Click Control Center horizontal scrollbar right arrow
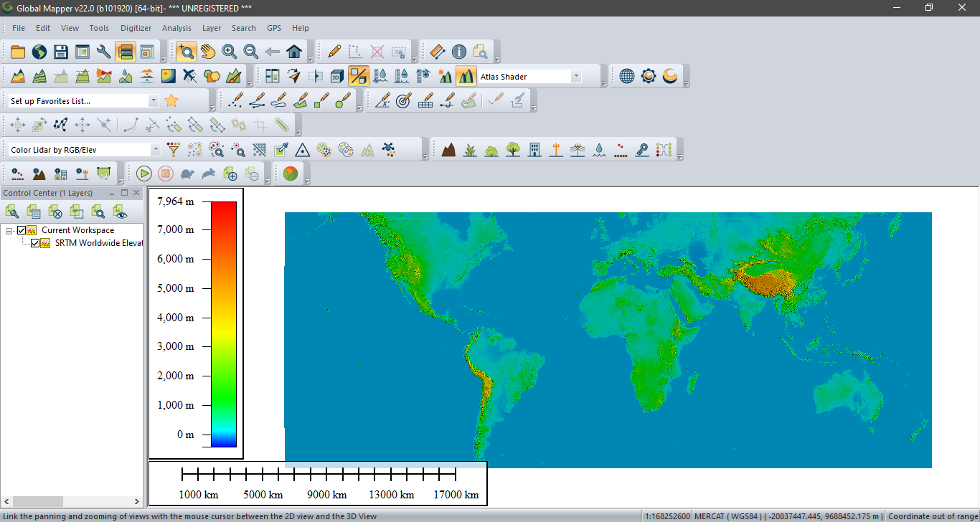This screenshot has width=980, height=522. (x=137, y=501)
